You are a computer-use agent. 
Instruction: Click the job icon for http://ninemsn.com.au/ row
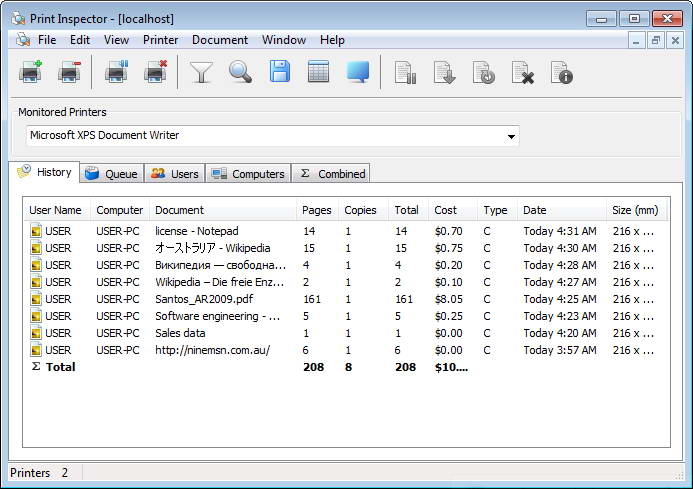[36, 350]
